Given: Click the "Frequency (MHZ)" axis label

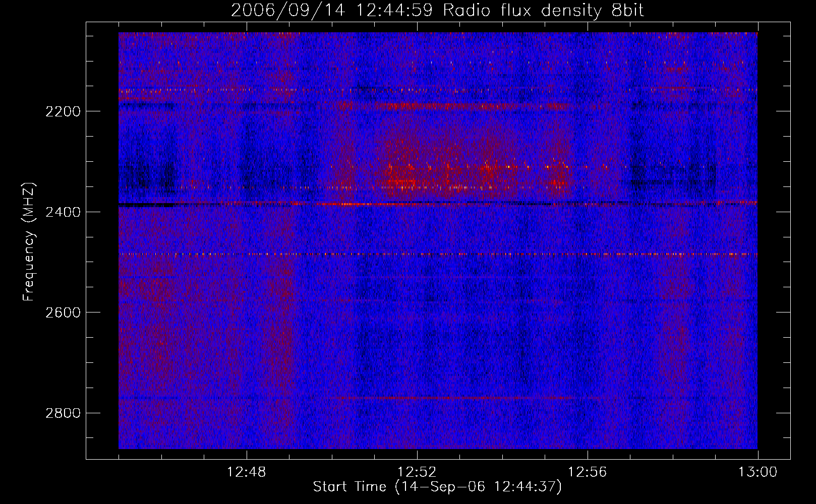Looking at the screenshot, I should click(29, 242).
